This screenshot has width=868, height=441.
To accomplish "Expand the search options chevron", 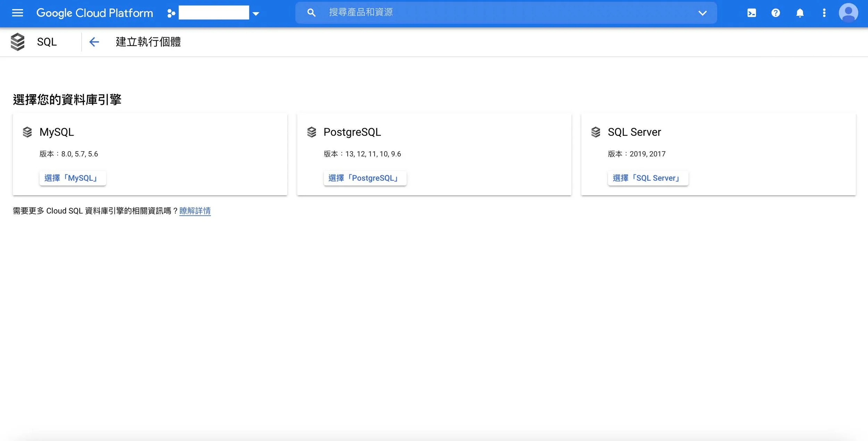I will click(x=703, y=13).
